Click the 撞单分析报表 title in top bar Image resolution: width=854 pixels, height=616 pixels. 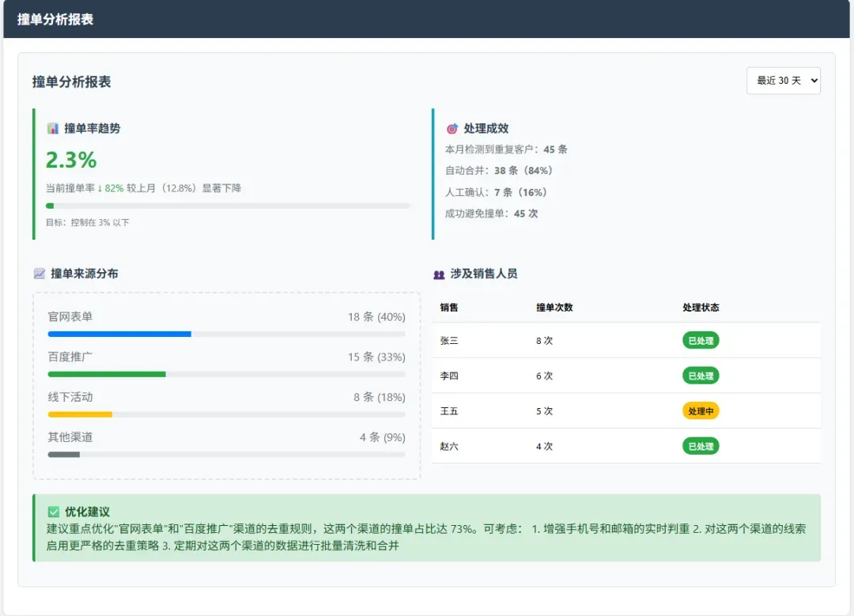(55, 19)
